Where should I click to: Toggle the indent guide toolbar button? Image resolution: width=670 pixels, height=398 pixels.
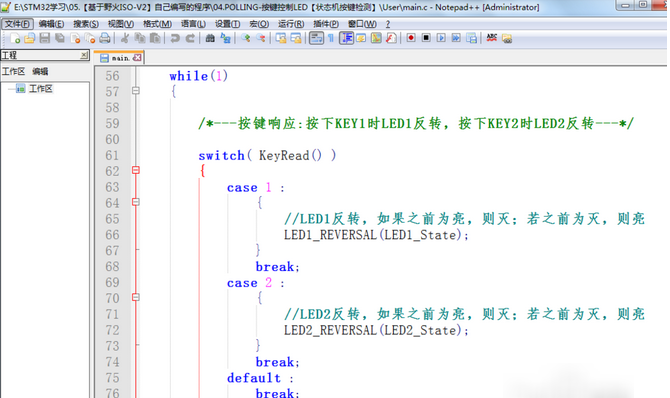click(x=346, y=38)
